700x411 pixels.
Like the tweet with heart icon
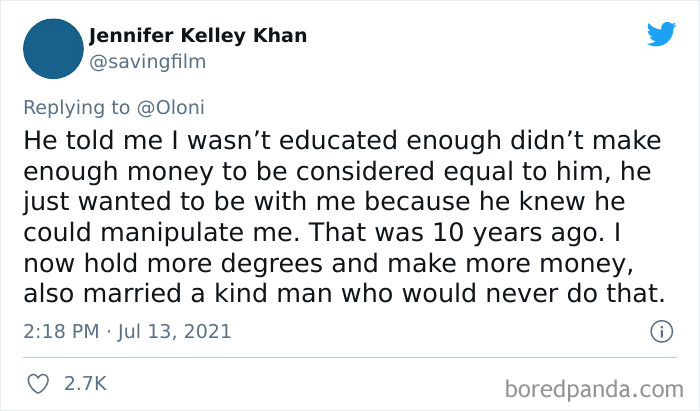(40, 383)
